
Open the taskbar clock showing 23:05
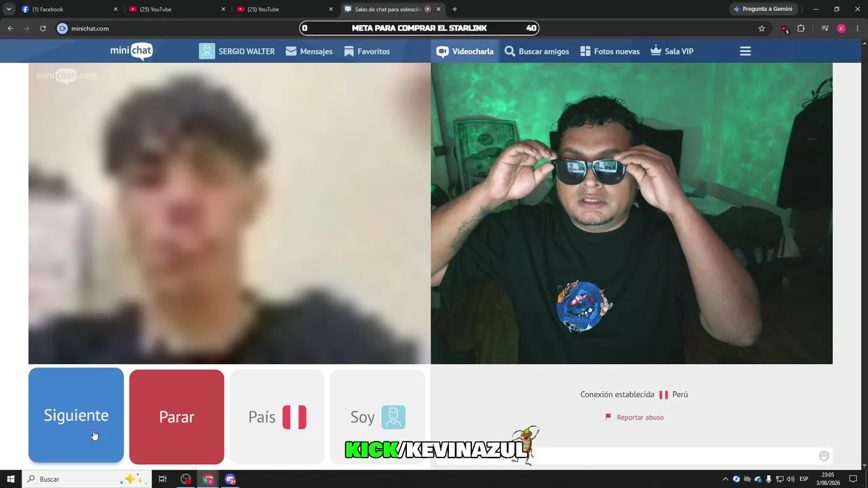point(828,479)
